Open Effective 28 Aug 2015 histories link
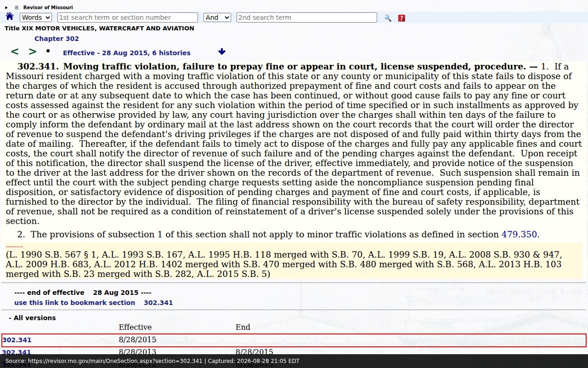Screen dimensions: 588x368 pyautogui.click(x=127, y=53)
